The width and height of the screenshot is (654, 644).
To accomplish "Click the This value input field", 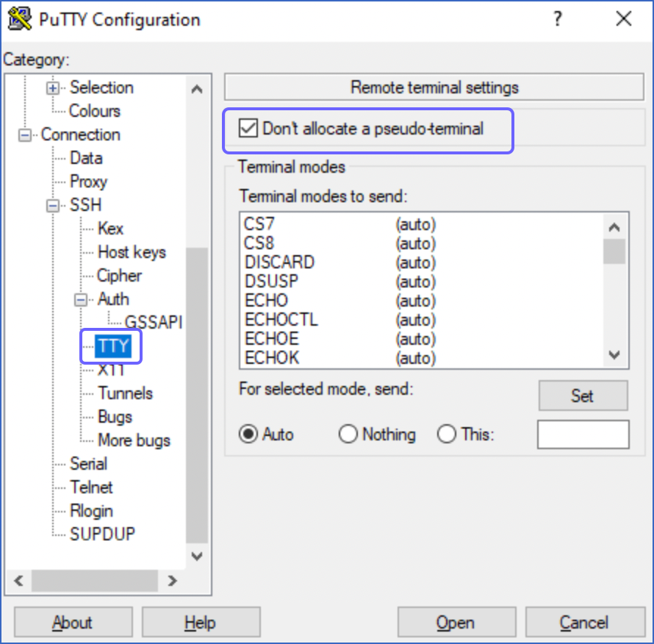I will 583,434.
